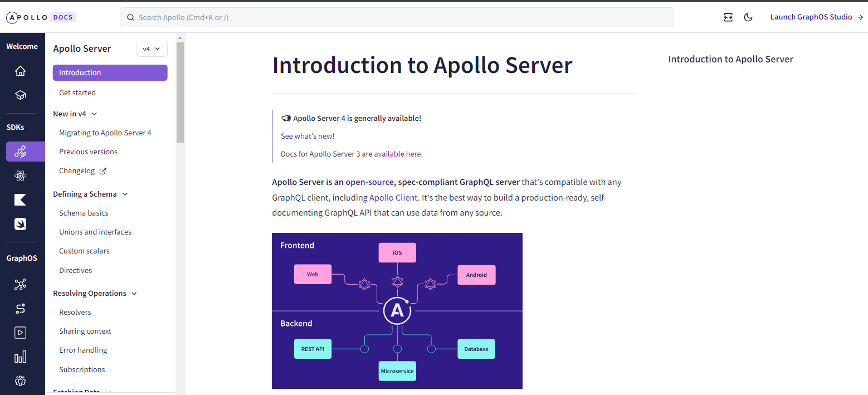The height and width of the screenshot is (395, 868).
Task: Click the routing path icon under GraphOS
Action: tap(21, 309)
